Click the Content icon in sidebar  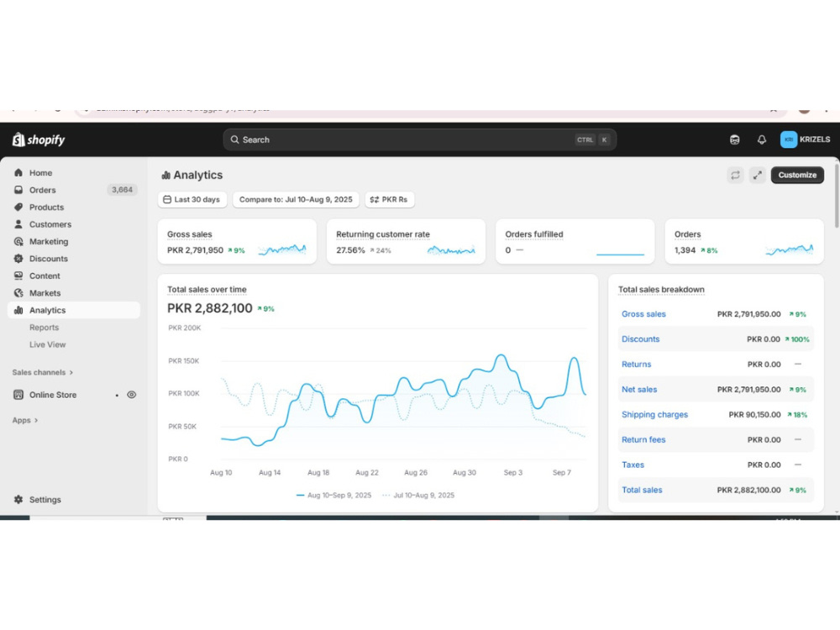click(x=18, y=276)
